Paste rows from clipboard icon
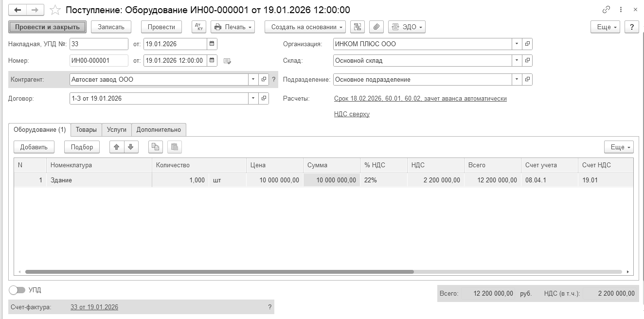 (x=174, y=147)
